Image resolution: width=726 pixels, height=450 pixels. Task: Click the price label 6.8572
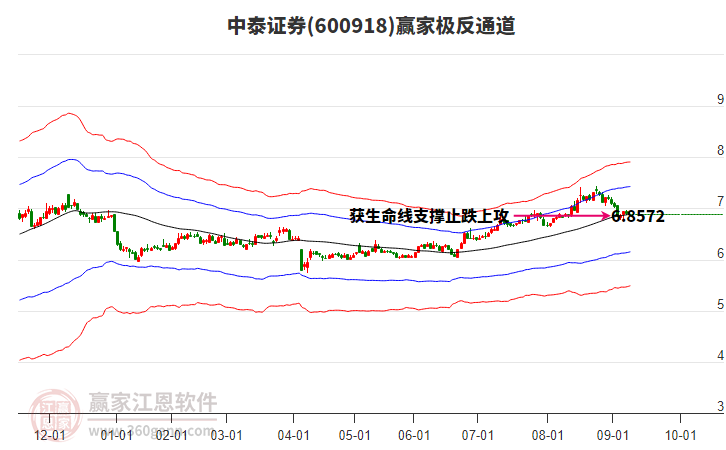pos(638,216)
